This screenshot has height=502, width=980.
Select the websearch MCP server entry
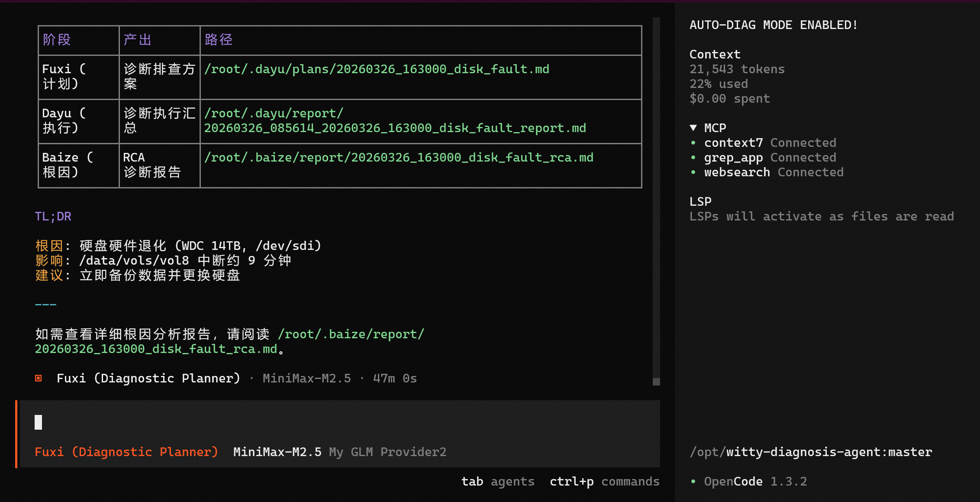coord(737,172)
